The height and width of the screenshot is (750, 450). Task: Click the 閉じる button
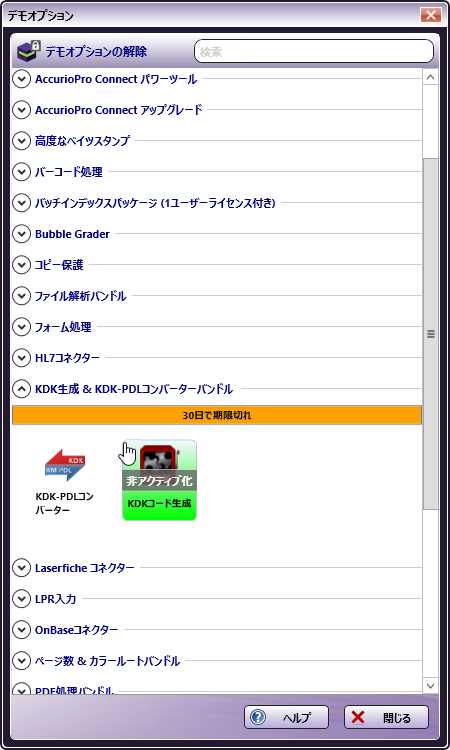(x=386, y=717)
